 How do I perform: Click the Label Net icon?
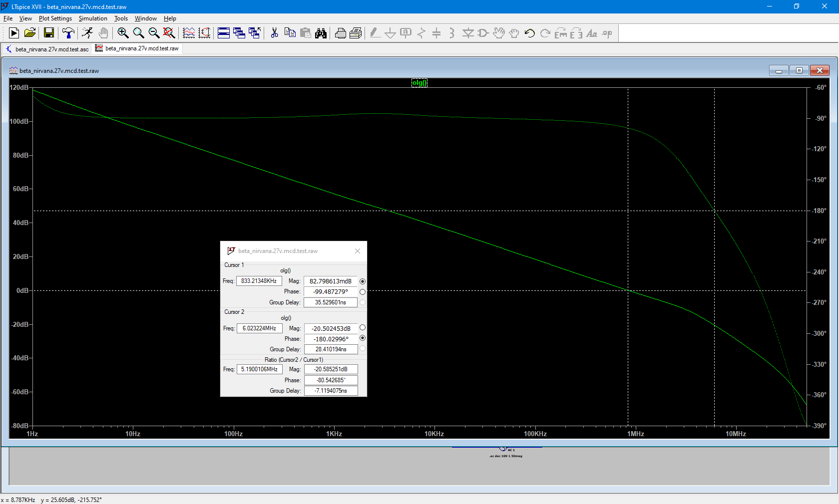coord(406,33)
